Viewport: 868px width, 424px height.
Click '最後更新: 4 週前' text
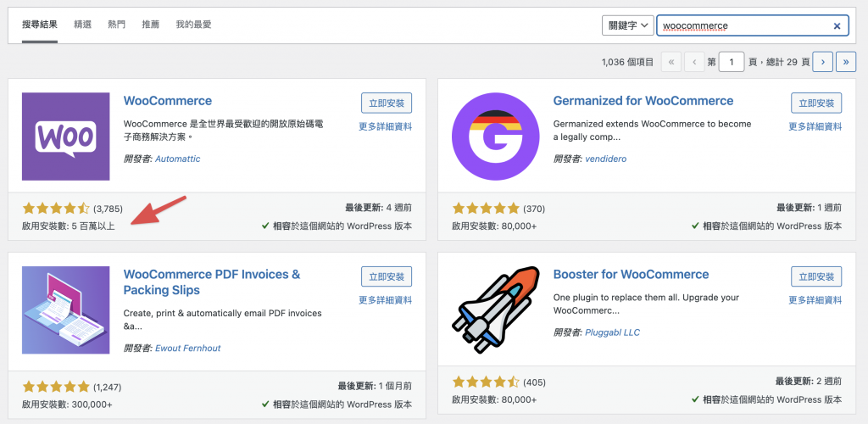[x=379, y=208]
